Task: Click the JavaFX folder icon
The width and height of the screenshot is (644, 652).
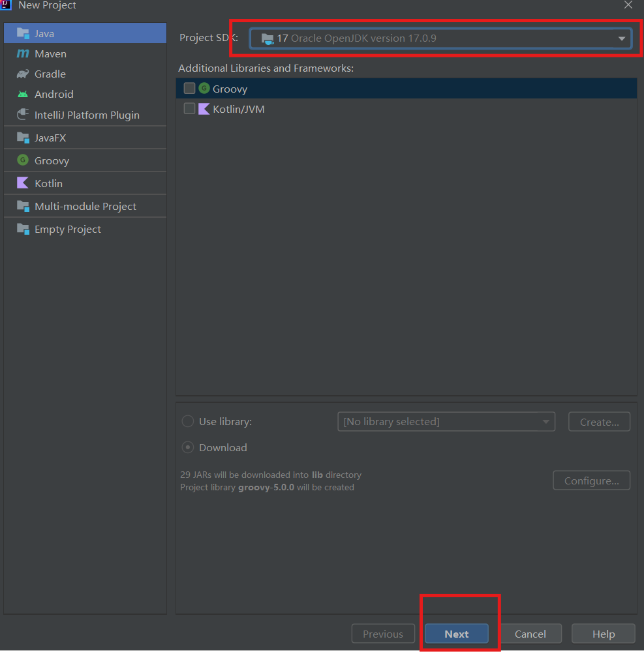Action: [x=23, y=138]
